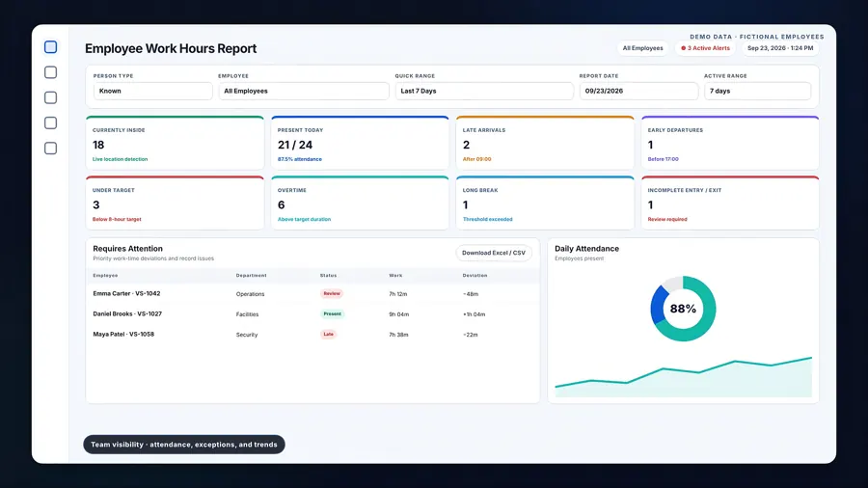The image size is (868, 488).
Task: Click the Late status badge
Action: click(328, 335)
